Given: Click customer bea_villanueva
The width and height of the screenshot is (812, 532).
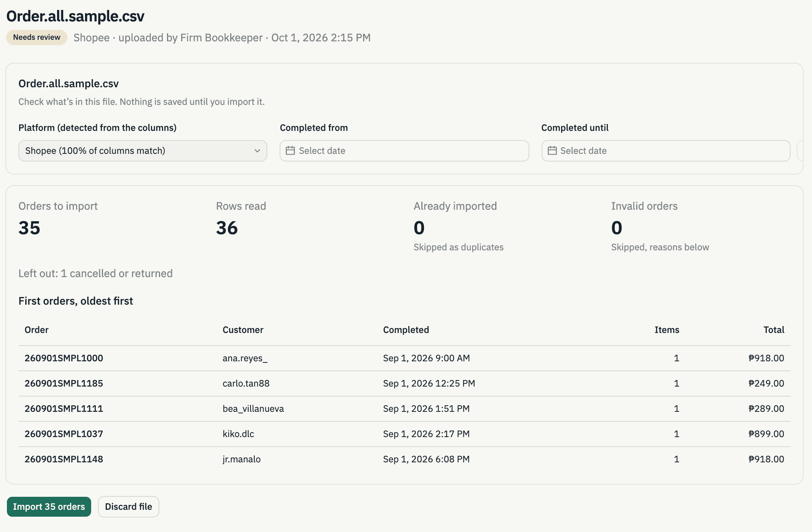Looking at the screenshot, I should pyautogui.click(x=253, y=409).
